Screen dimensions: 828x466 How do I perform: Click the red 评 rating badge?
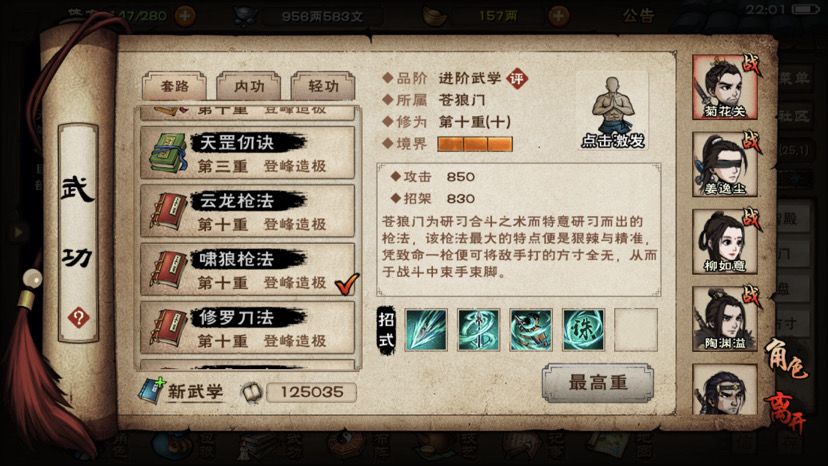coord(516,79)
